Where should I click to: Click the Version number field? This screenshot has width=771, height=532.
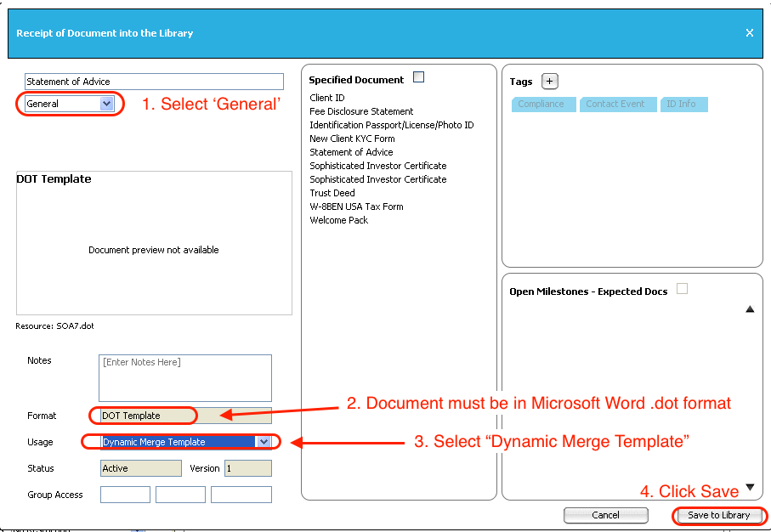click(x=247, y=468)
